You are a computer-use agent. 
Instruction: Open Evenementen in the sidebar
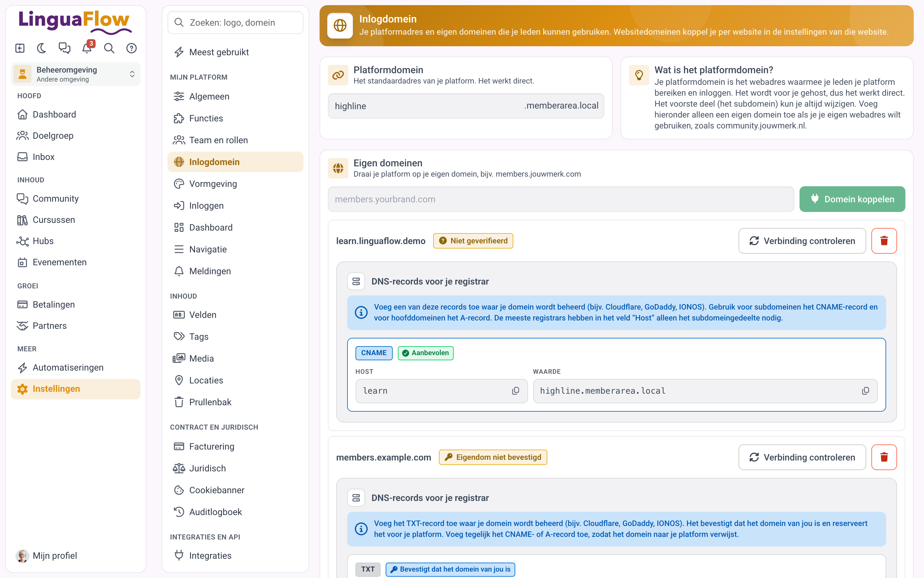(x=76, y=262)
